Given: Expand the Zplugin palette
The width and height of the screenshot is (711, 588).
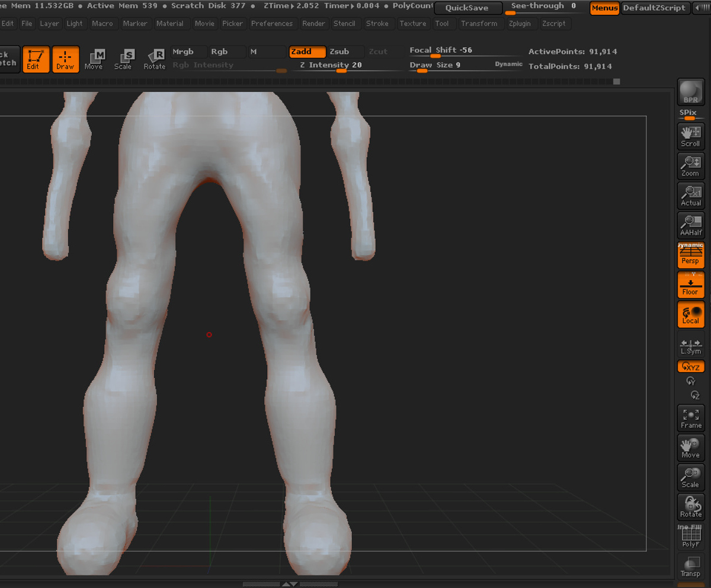Looking at the screenshot, I should point(520,24).
